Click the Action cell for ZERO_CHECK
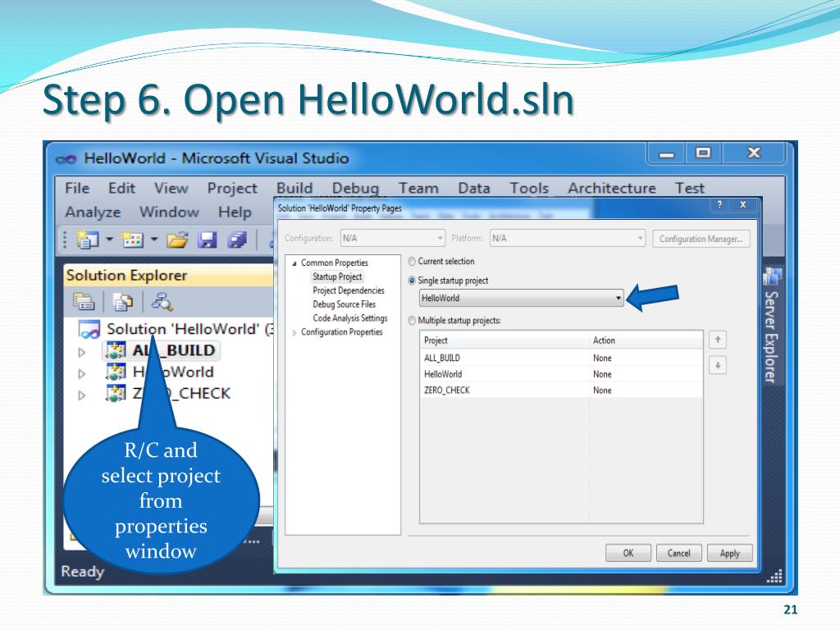This screenshot has height=630, width=840. [646, 390]
